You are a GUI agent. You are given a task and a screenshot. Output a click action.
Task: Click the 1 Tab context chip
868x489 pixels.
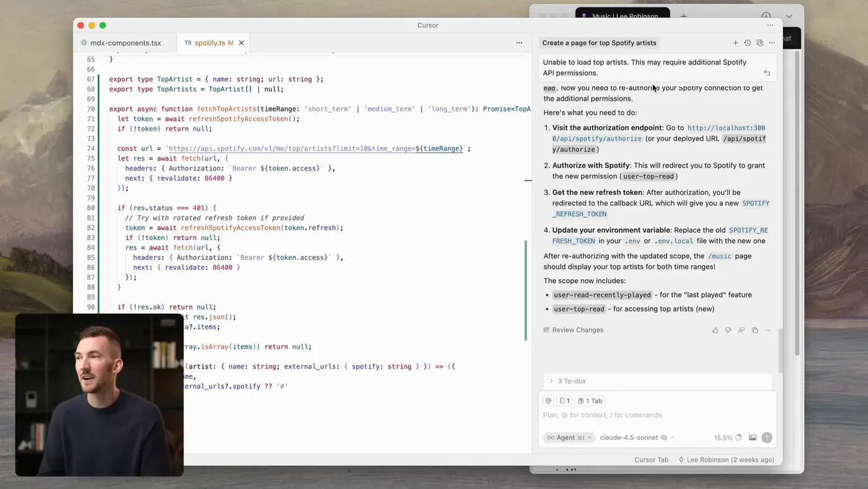[x=590, y=401]
